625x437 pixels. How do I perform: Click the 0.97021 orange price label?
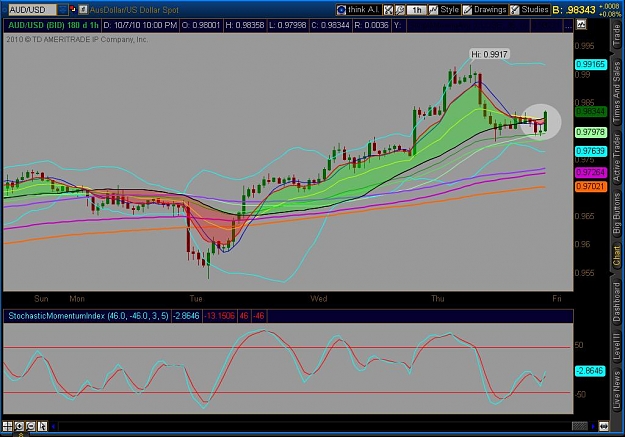pos(591,186)
